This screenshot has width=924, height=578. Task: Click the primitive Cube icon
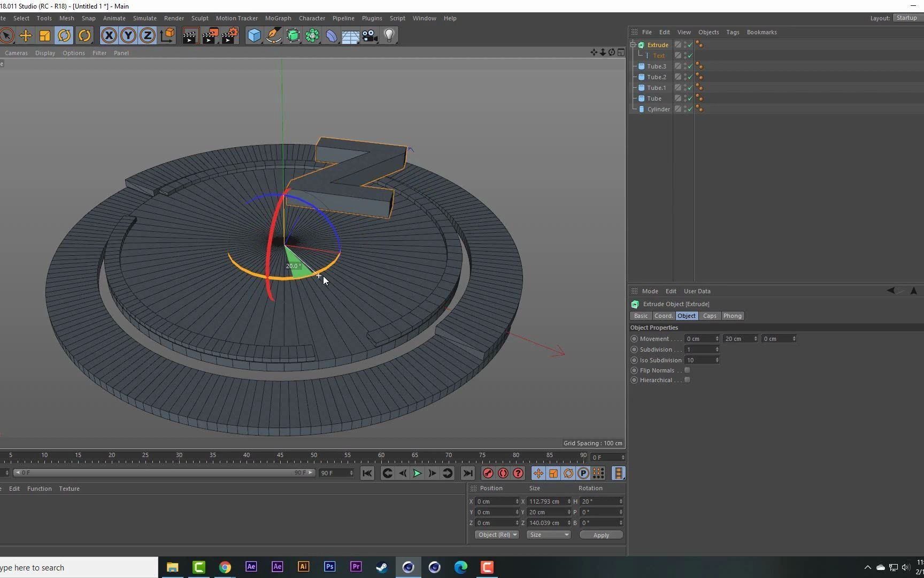pyautogui.click(x=254, y=35)
